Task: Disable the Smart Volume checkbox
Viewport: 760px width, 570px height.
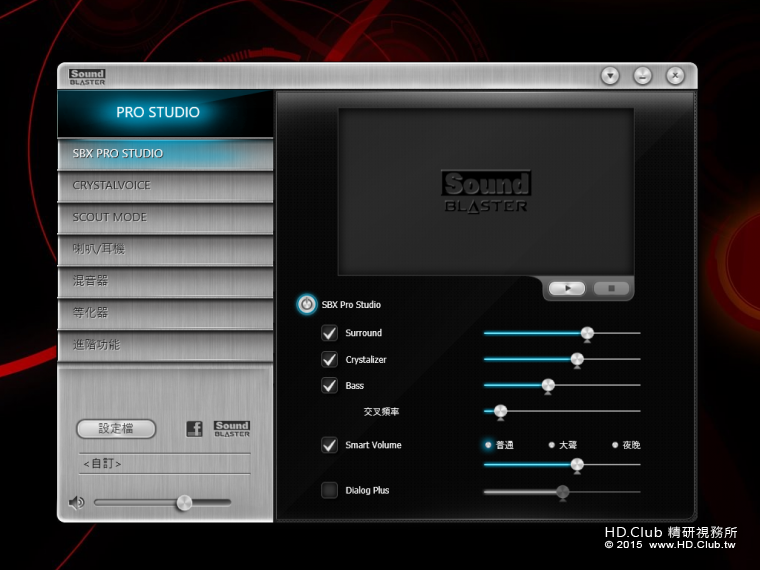Action: (x=330, y=445)
